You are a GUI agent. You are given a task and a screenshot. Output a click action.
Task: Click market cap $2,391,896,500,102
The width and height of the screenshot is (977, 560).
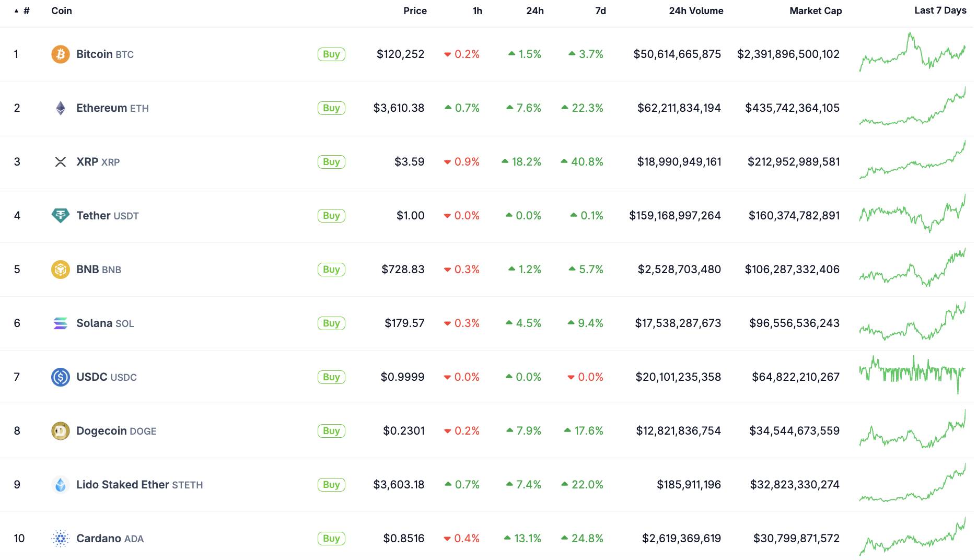(x=788, y=54)
